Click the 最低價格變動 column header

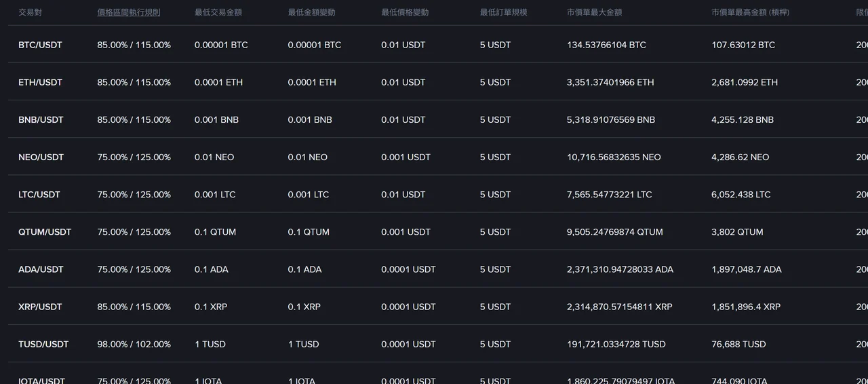(405, 12)
